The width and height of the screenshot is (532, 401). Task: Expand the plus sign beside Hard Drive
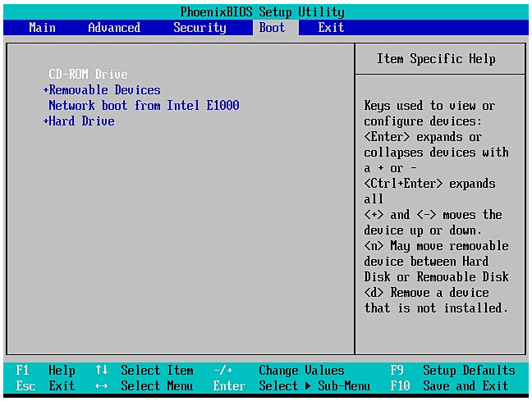click(45, 121)
